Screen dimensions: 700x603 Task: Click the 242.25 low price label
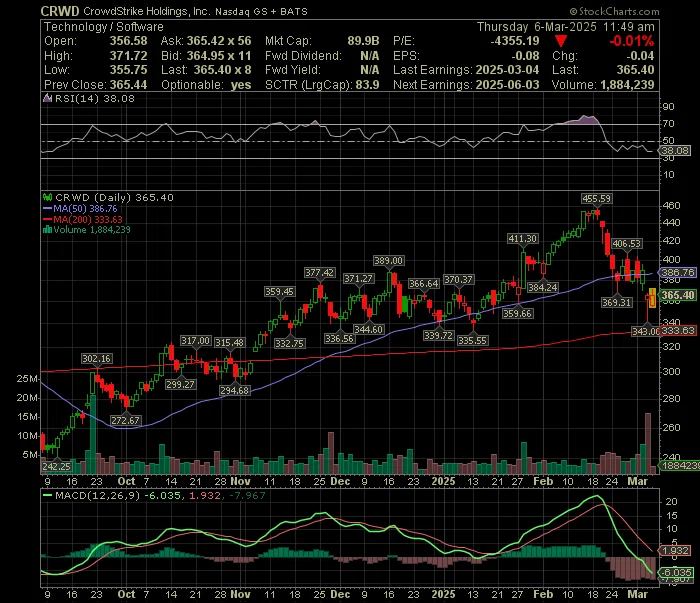click(x=57, y=466)
